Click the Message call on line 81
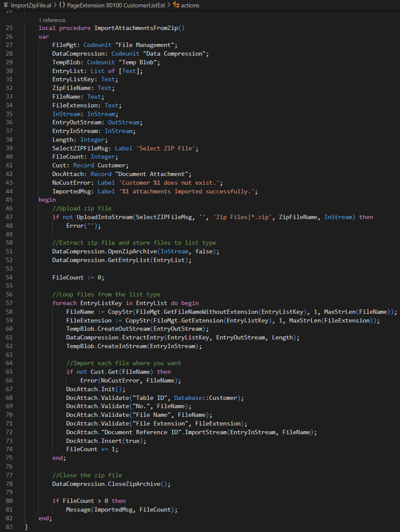Viewport: 400px width, 532px height. [78, 509]
